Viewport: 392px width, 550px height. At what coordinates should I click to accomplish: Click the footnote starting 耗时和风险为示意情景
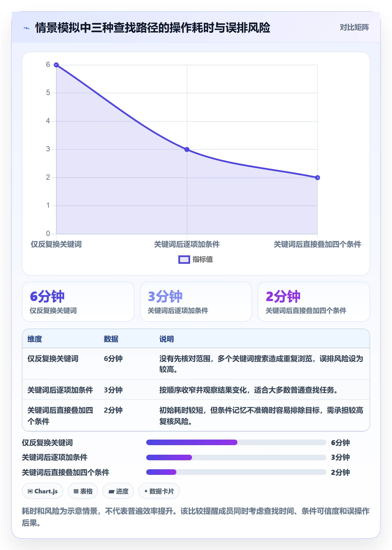click(196, 517)
